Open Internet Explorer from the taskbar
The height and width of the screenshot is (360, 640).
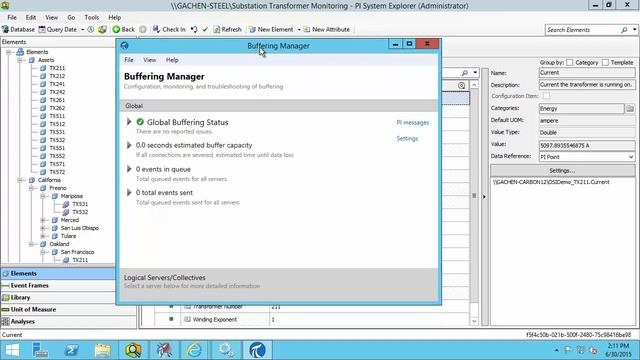click(194, 350)
